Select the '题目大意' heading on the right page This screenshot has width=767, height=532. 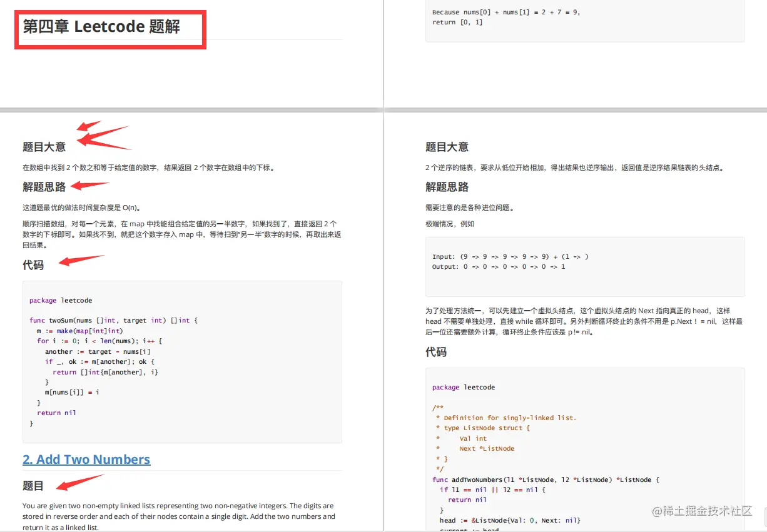pos(447,147)
